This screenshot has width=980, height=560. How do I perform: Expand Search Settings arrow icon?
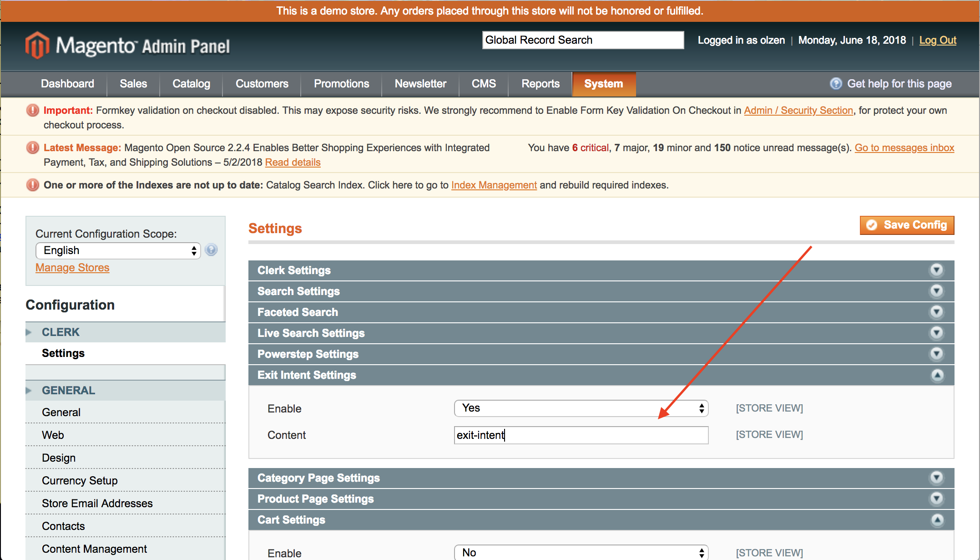tap(936, 291)
